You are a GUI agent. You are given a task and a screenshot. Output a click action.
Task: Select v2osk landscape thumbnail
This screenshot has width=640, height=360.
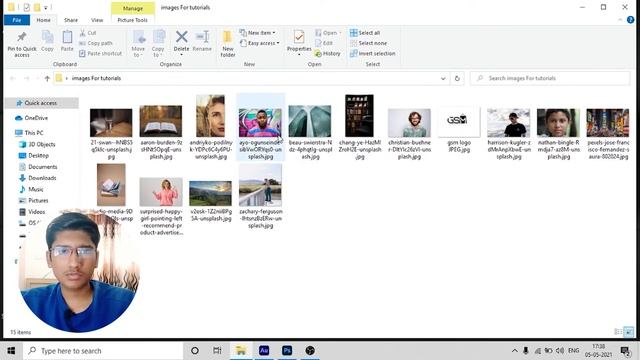click(x=210, y=193)
